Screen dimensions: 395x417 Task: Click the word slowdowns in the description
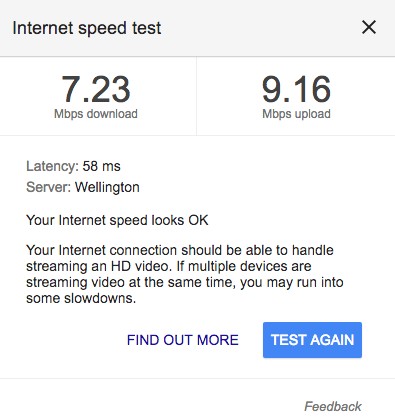click(x=100, y=298)
